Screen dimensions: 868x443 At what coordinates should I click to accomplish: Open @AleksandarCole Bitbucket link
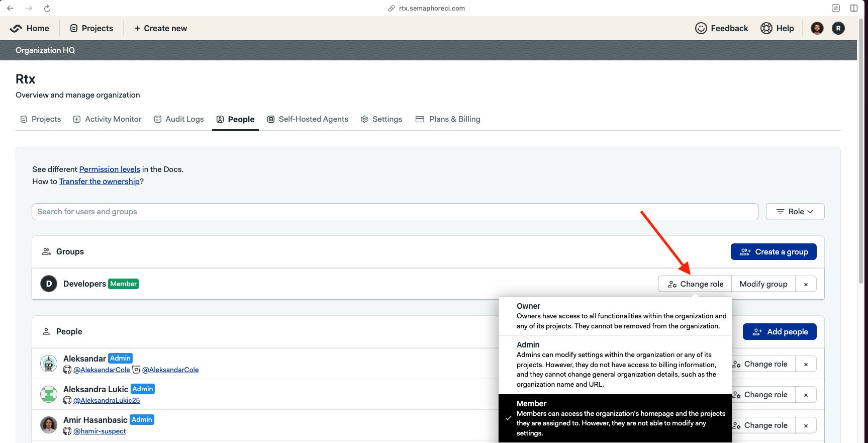click(170, 370)
